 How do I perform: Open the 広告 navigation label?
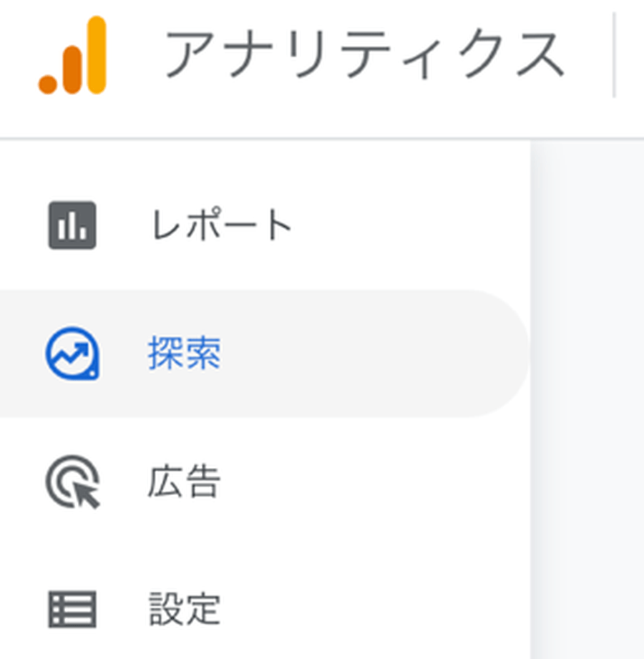184,482
